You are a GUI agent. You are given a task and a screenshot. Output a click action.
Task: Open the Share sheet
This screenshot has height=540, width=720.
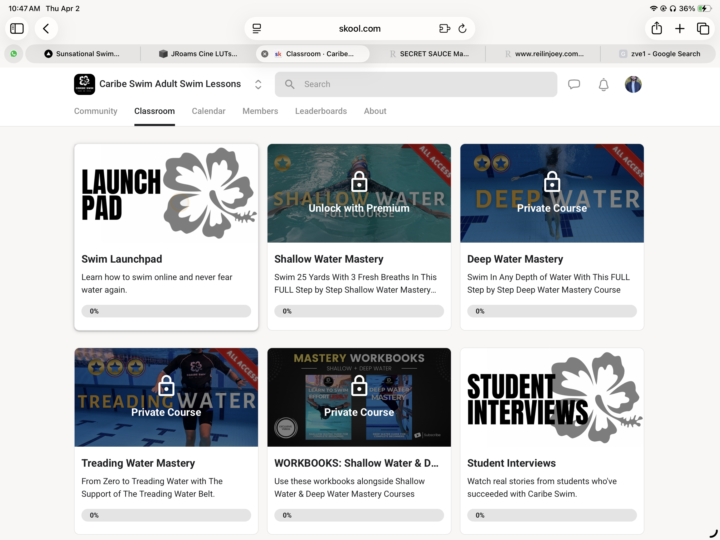(657, 28)
